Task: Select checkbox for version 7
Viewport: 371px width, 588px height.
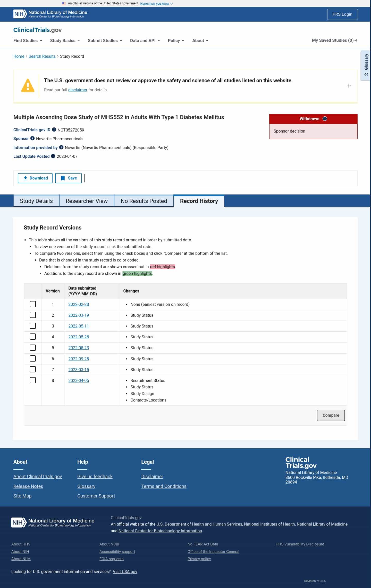Action: (33, 369)
